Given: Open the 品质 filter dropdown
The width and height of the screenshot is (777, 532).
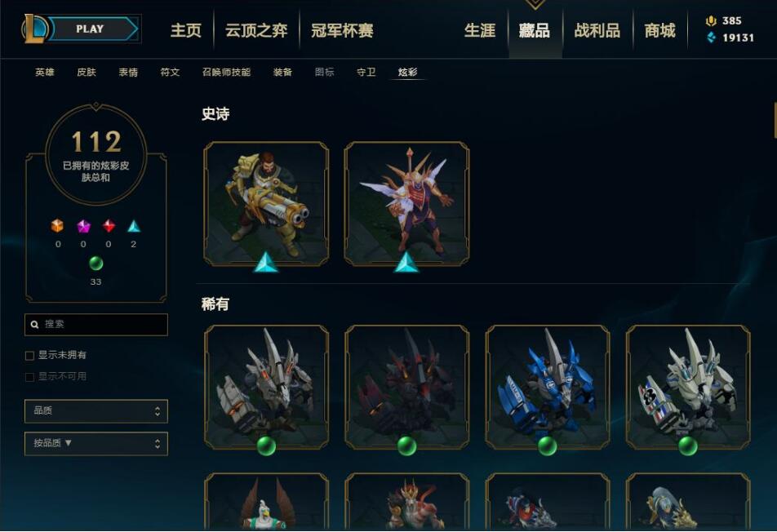Looking at the screenshot, I should click(x=96, y=411).
